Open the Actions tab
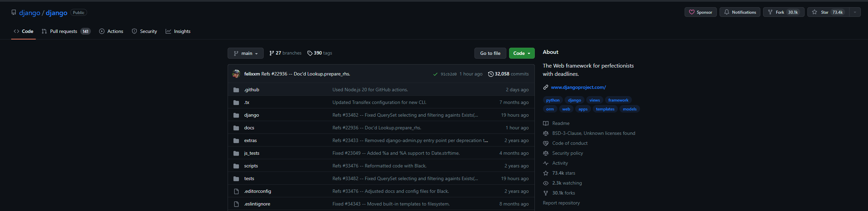 111,31
